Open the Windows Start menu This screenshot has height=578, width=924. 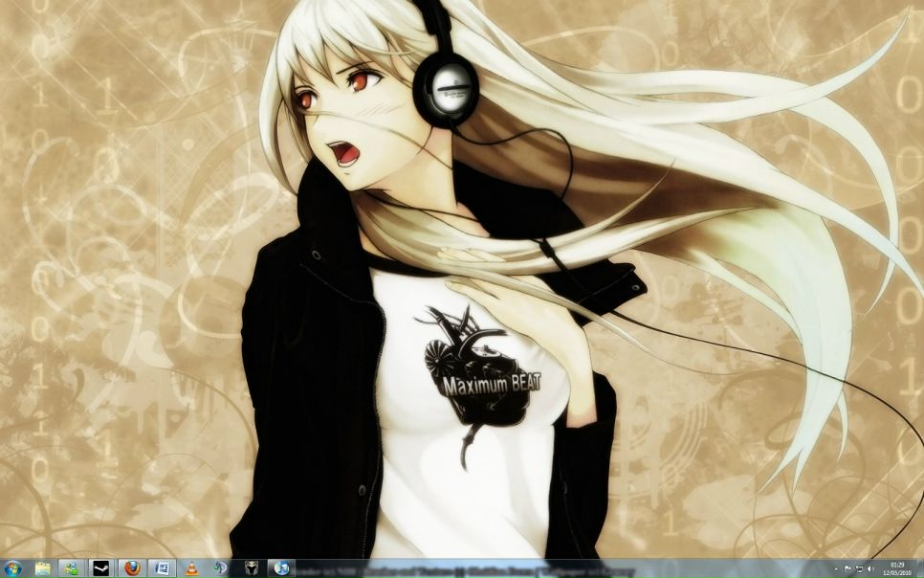pyautogui.click(x=11, y=568)
